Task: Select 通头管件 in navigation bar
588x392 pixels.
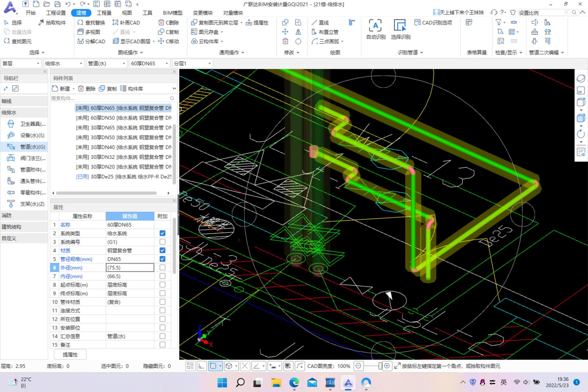Action: (26, 181)
